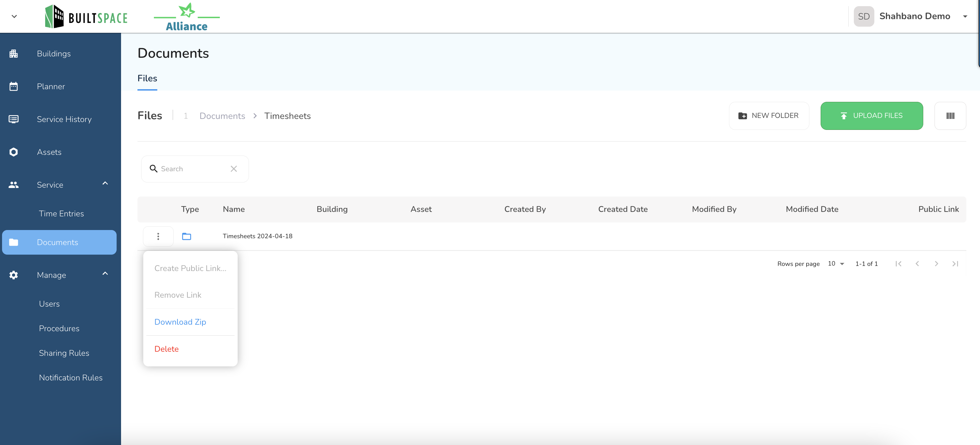Image resolution: width=980 pixels, height=445 pixels.
Task: Open the Service History icon
Action: pos(14,119)
